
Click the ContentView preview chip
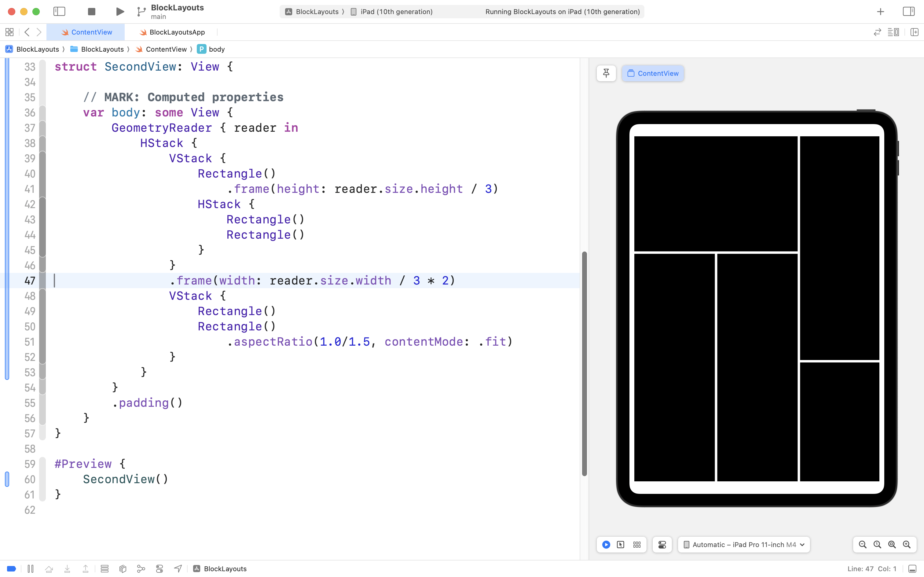pos(653,73)
